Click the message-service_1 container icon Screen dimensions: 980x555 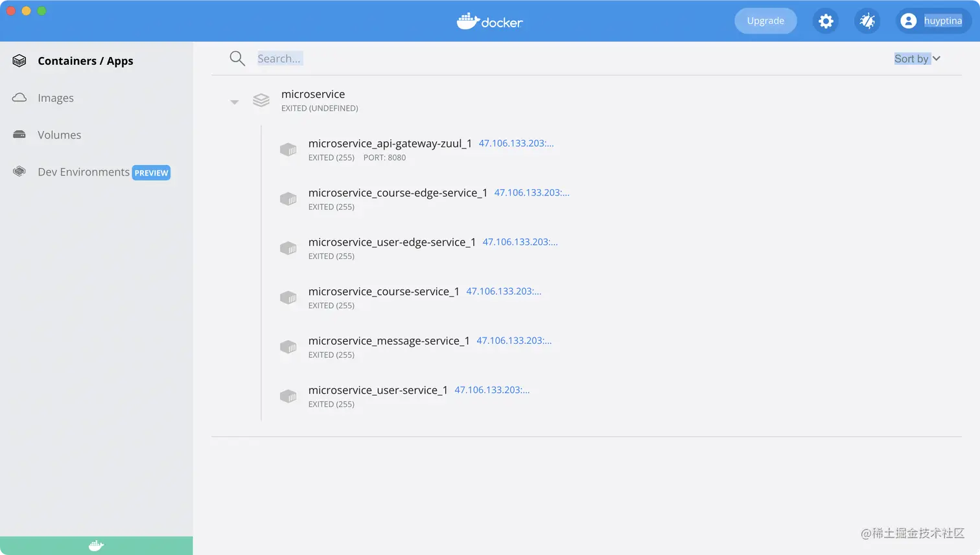(288, 346)
